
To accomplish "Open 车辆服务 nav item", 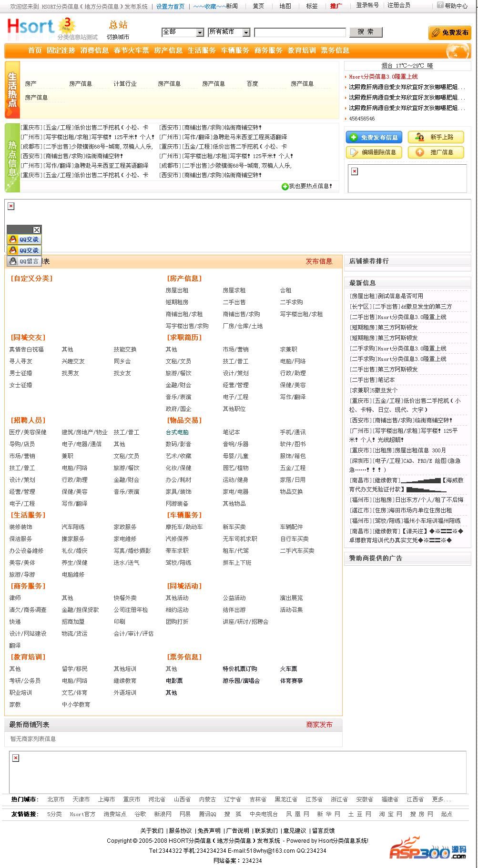I will click(x=235, y=50).
